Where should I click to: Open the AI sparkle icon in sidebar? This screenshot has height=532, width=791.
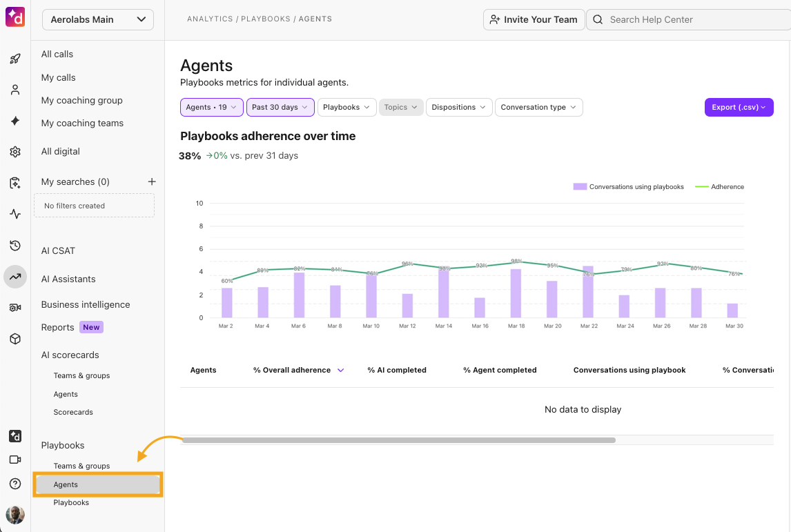[15, 121]
